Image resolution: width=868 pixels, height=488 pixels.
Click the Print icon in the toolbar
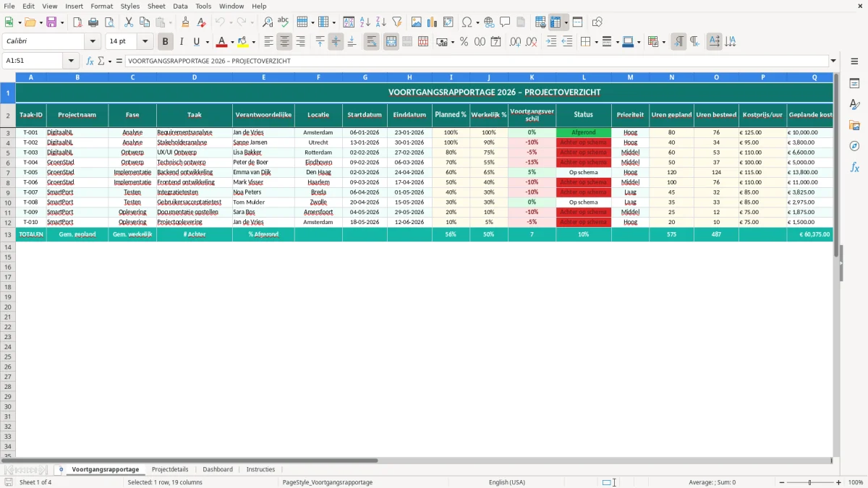pos(93,22)
